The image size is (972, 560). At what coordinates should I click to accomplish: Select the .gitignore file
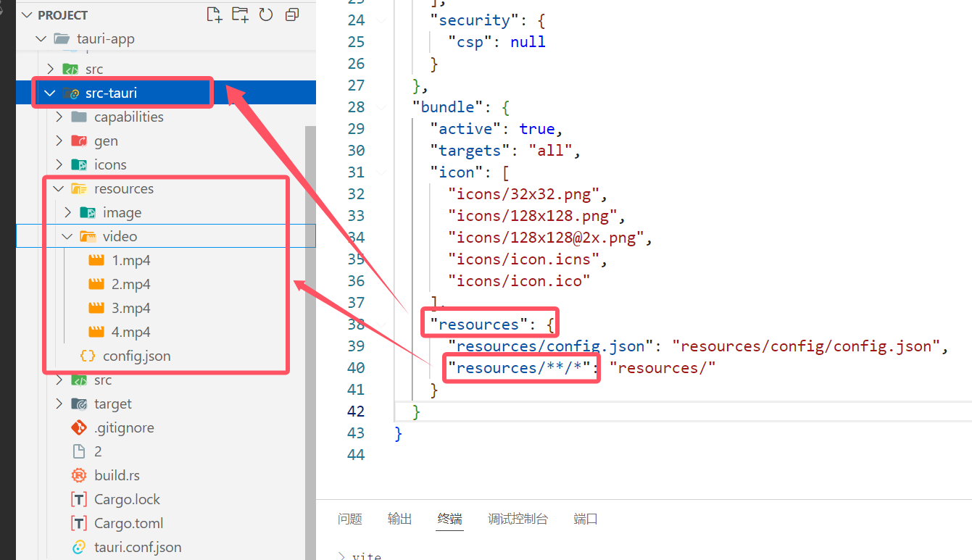click(x=122, y=427)
